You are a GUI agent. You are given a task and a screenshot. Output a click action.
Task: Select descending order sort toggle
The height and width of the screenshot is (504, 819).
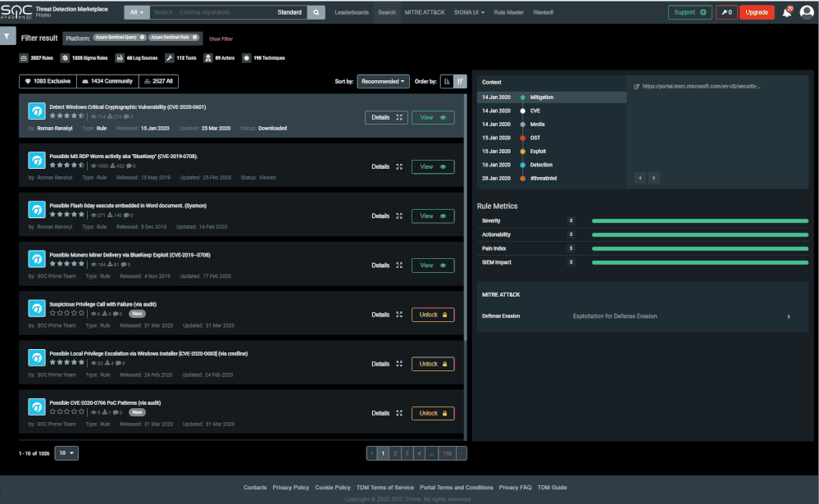[460, 81]
